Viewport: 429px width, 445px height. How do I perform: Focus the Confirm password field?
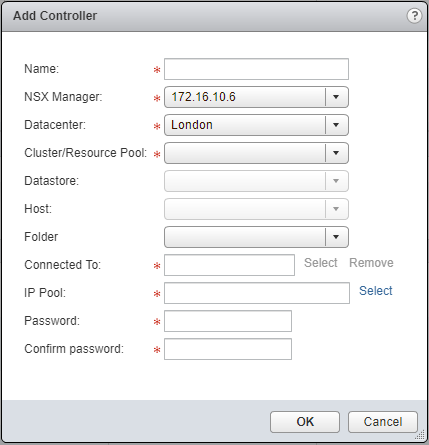(x=228, y=349)
